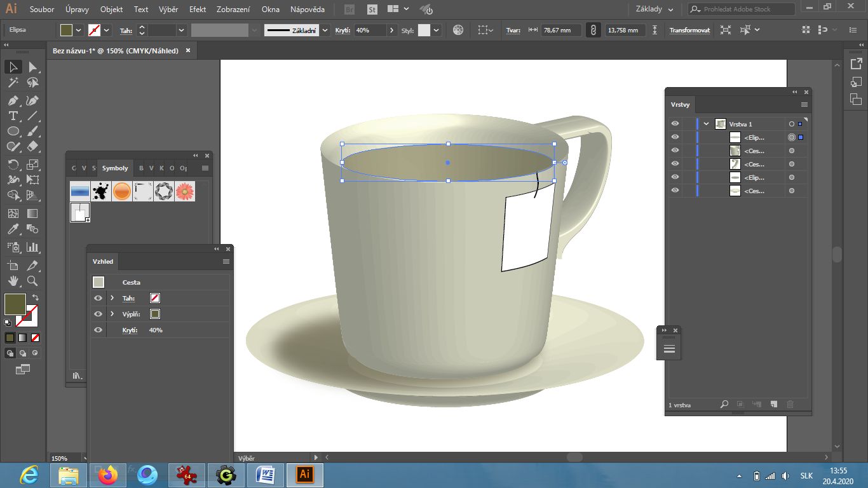Viewport: 868px width, 488px height.
Task: Open the Základní stroke profile dropdown
Action: pos(325,30)
